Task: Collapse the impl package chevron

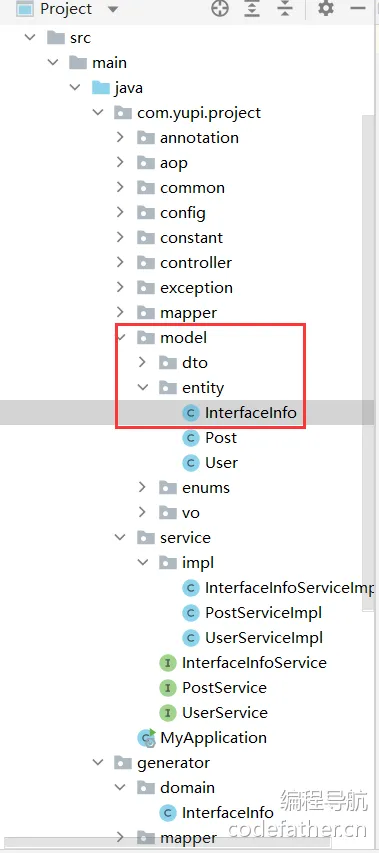Action: tap(142, 563)
